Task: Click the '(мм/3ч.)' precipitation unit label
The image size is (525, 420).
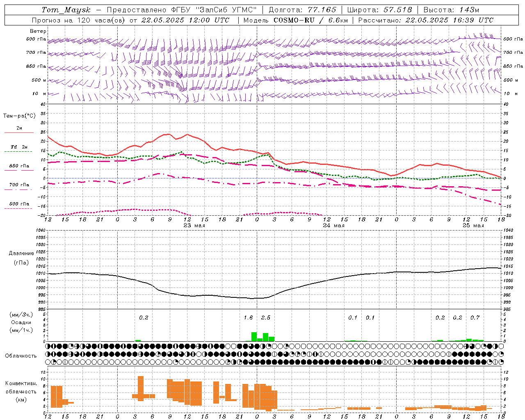Action: [21, 315]
